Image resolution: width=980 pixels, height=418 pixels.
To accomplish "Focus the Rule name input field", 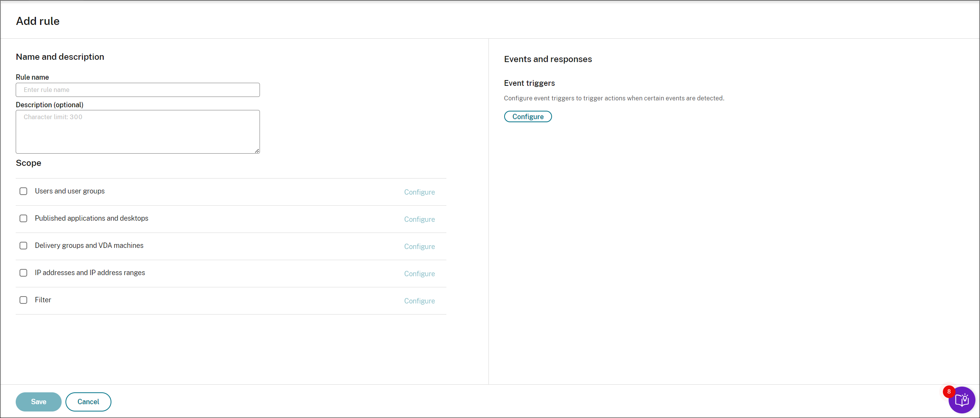I will point(138,90).
